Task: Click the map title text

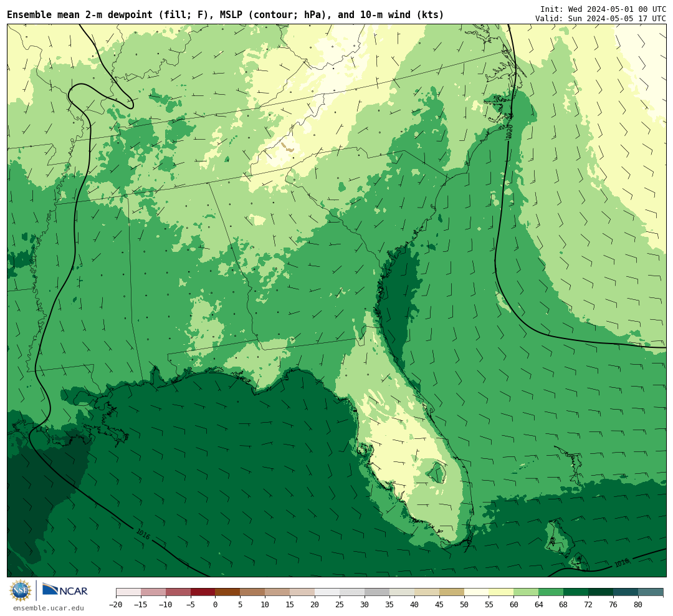Action: coord(226,14)
